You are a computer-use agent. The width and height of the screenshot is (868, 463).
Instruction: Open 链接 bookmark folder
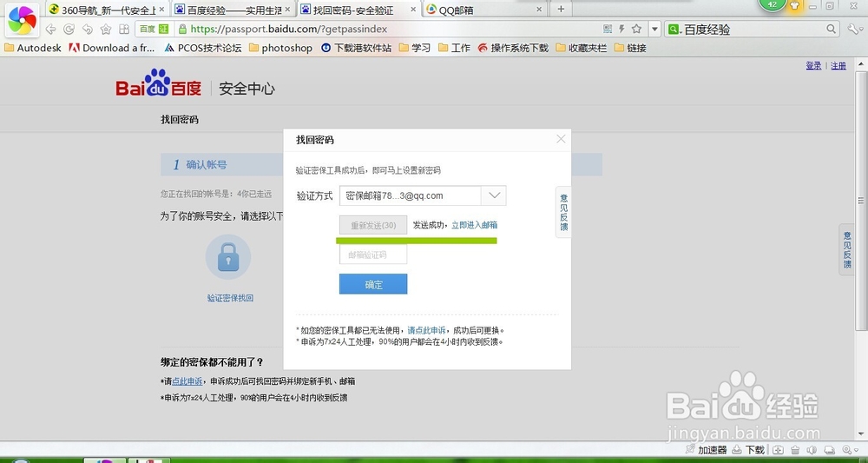(630, 48)
